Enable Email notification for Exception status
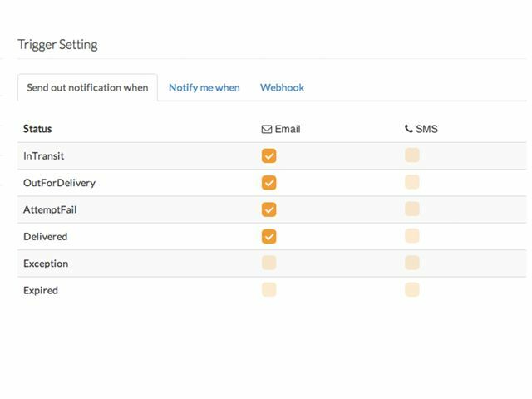Screen dimensions: 532x399 (268, 264)
